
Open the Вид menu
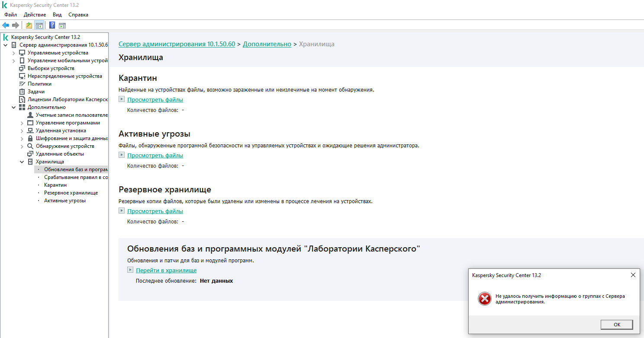[57, 15]
